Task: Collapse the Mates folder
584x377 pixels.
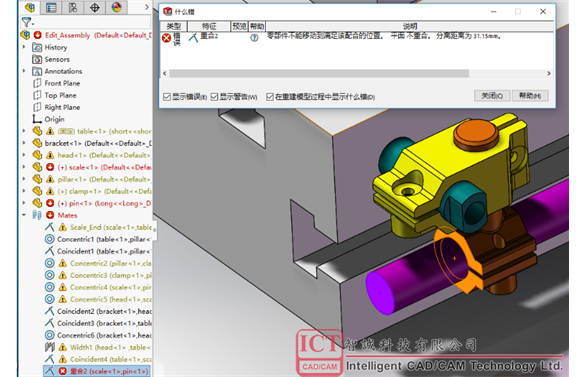Action: (x=24, y=215)
